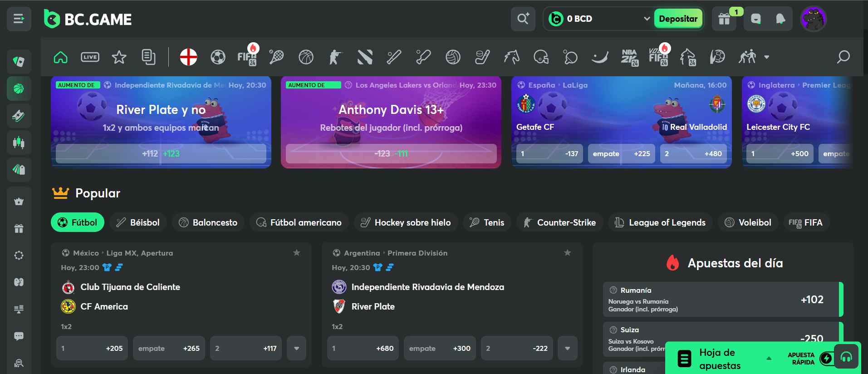
Task: Go to the sportsbook home icon
Action: point(60,57)
